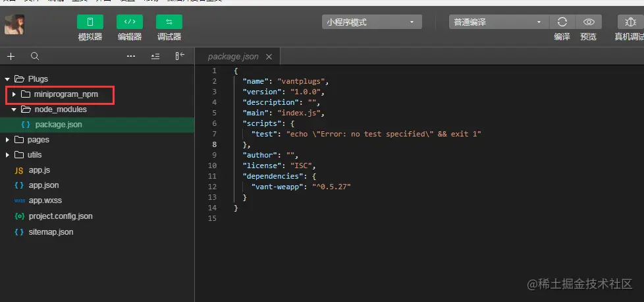Click the "index.js" main value

(299, 113)
